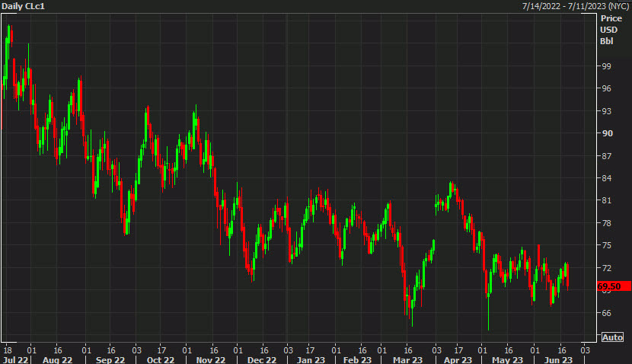Click the 87 price level on axis
This screenshot has width=632, height=364.
(606, 156)
